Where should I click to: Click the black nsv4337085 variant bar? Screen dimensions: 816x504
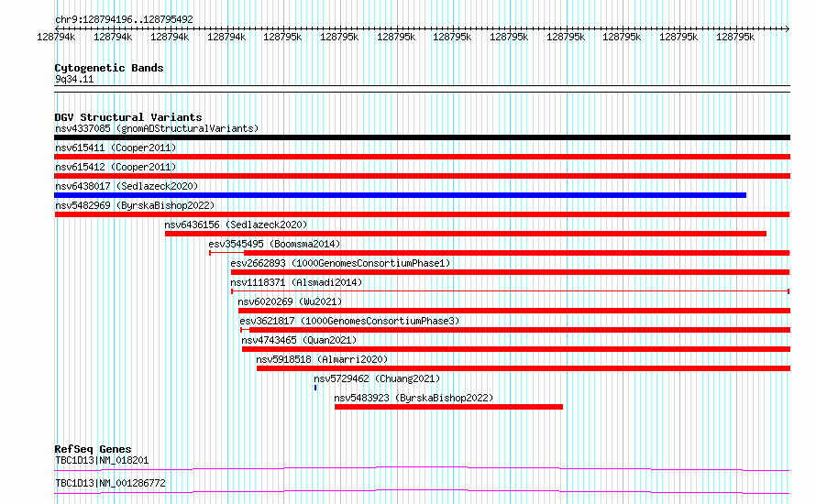pyautogui.click(x=422, y=137)
